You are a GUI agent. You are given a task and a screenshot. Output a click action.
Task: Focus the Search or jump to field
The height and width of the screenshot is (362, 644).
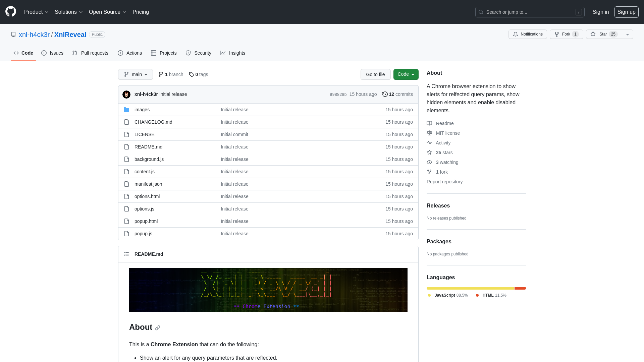click(x=530, y=12)
